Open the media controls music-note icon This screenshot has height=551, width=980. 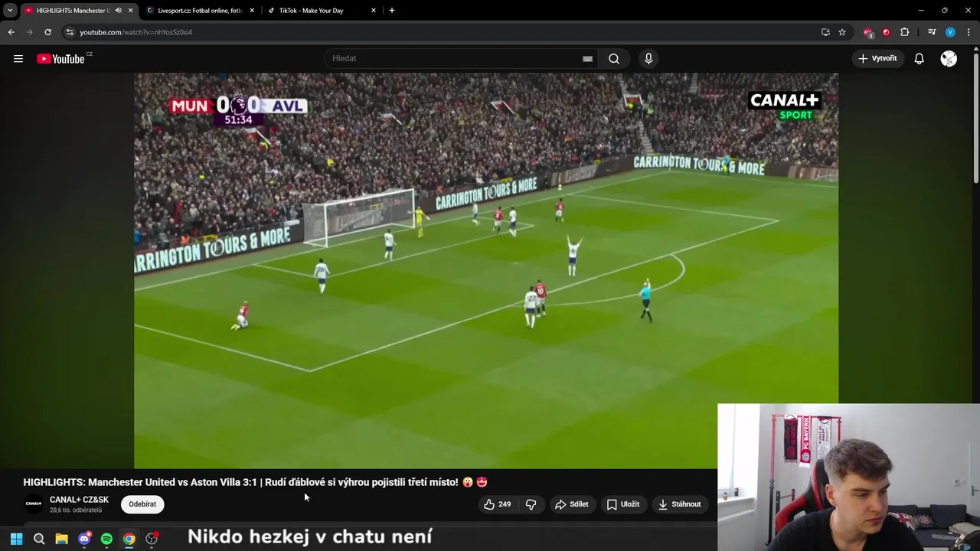[932, 32]
